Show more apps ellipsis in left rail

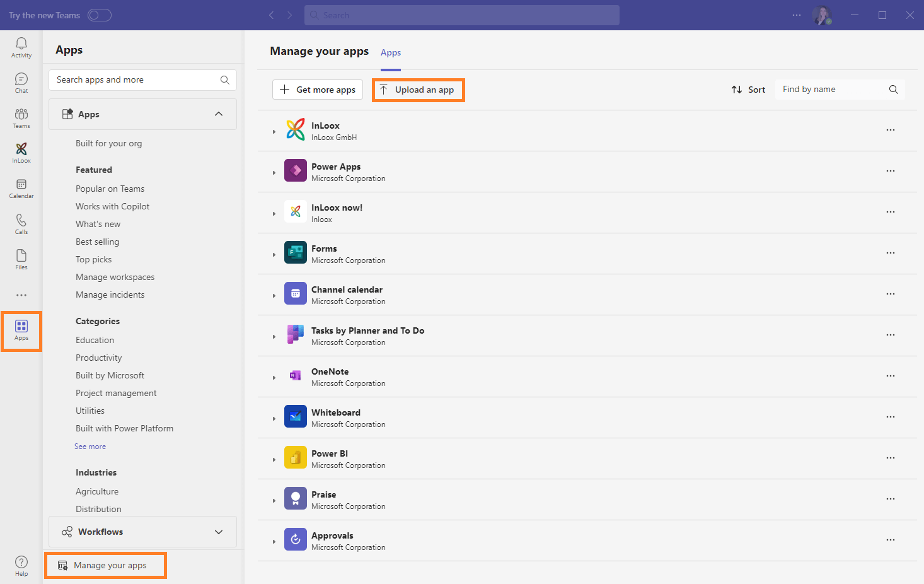click(21, 295)
